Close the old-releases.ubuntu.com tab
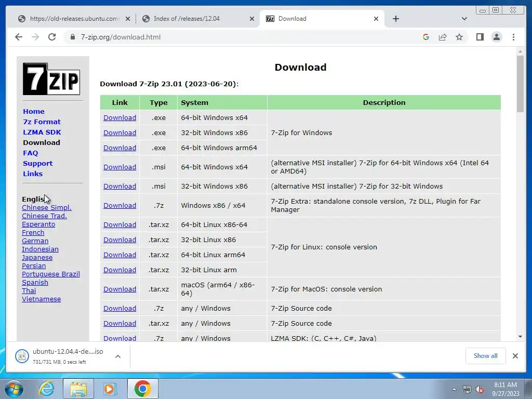The height and width of the screenshot is (399, 532). pyautogui.click(x=128, y=19)
